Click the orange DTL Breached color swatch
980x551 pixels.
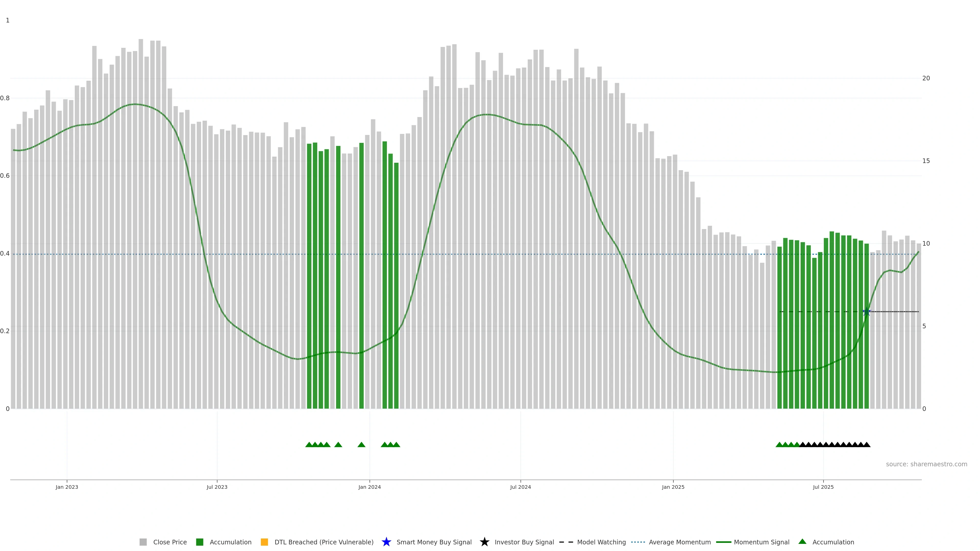264,542
